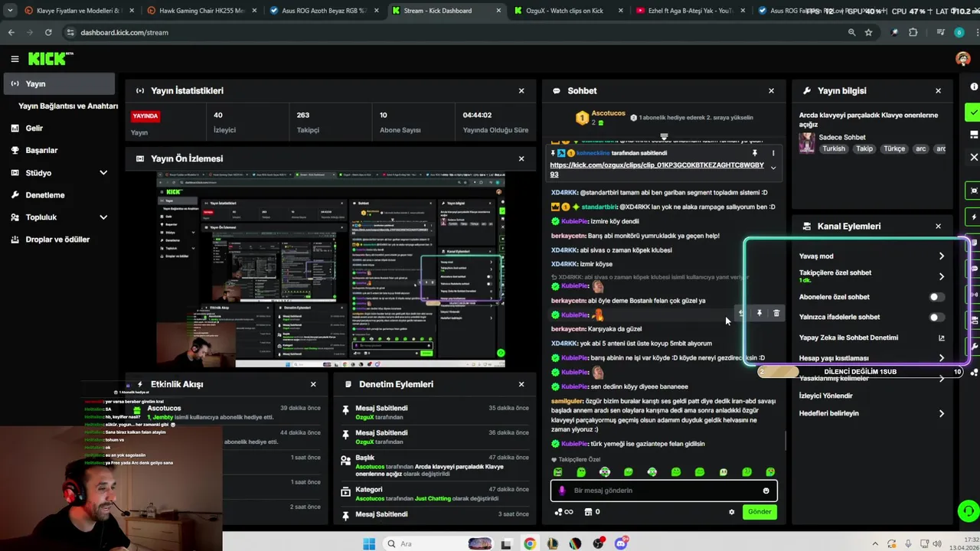Open the browser tab list dropdown arrow
Viewport: 980px width, 551px height.
point(10,11)
